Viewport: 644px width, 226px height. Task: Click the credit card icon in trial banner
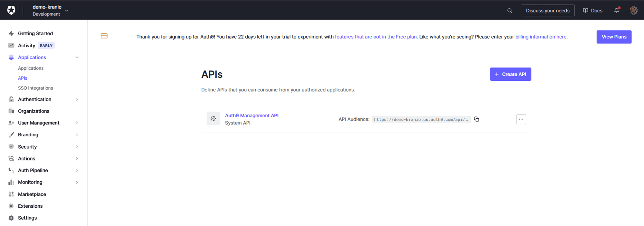click(104, 36)
